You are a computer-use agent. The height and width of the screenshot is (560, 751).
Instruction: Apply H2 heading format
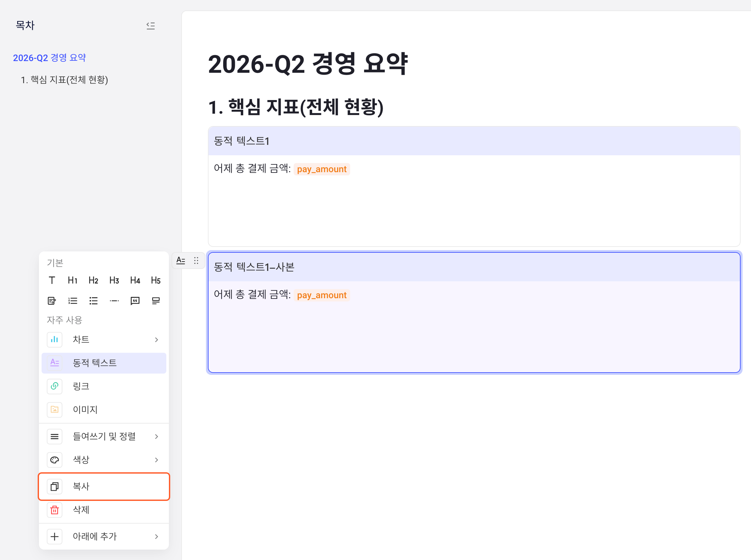tap(93, 280)
